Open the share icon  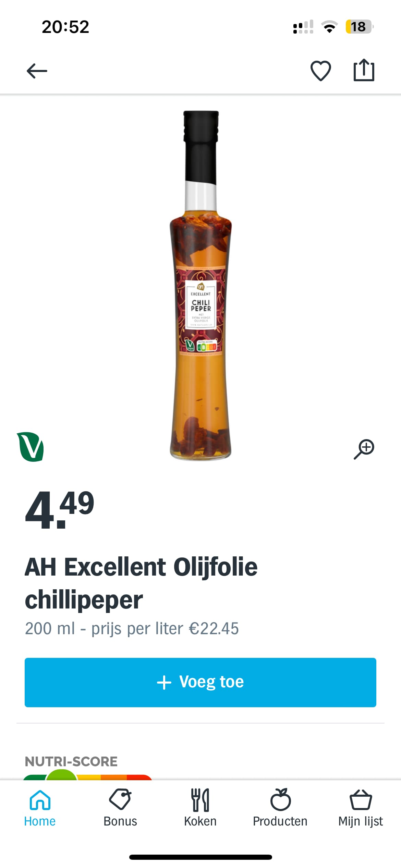coord(364,70)
